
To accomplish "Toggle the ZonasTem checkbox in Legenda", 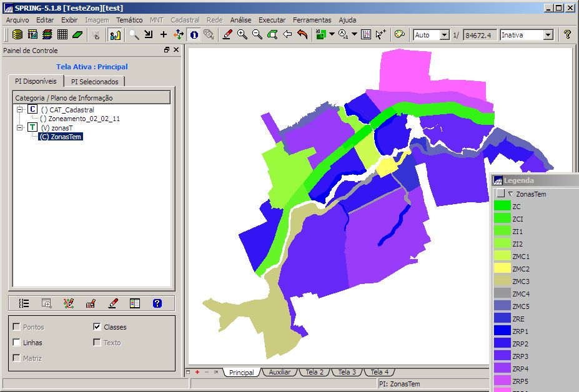I will 500,194.
